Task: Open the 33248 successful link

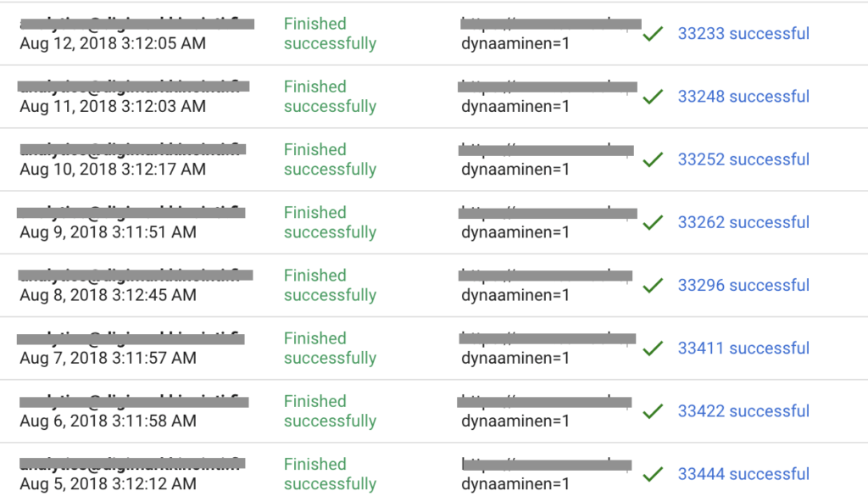Action: pos(743,97)
